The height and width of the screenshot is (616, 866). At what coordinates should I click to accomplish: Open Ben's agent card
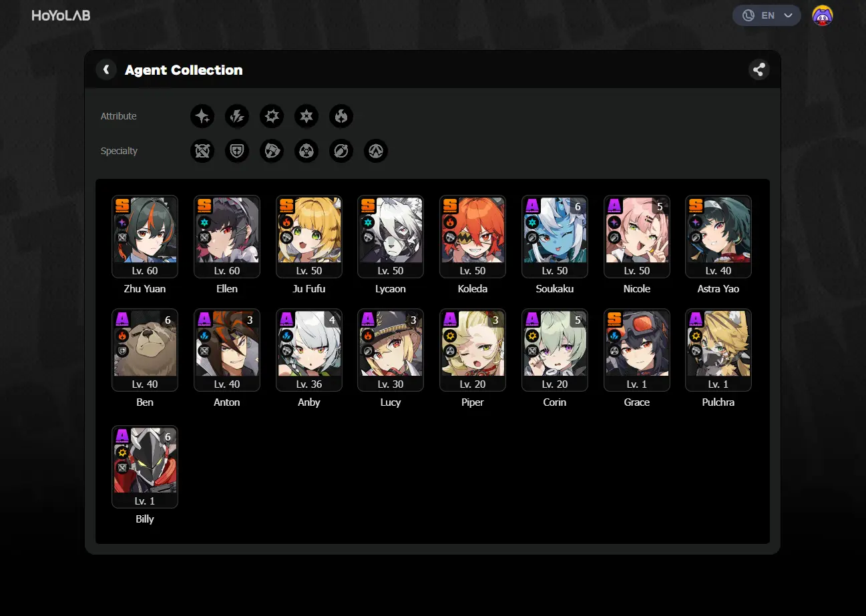click(x=145, y=350)
